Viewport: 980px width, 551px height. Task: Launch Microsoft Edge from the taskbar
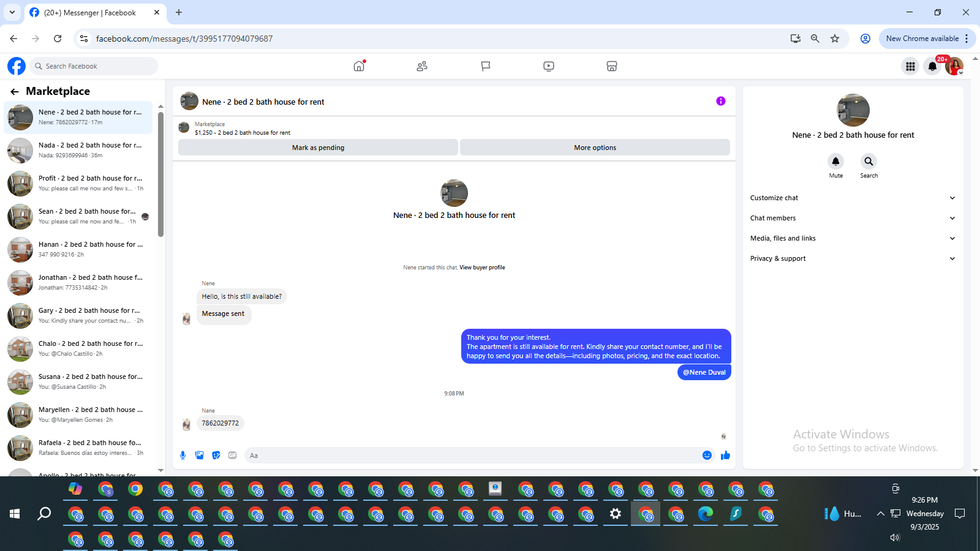click(706, 514)
